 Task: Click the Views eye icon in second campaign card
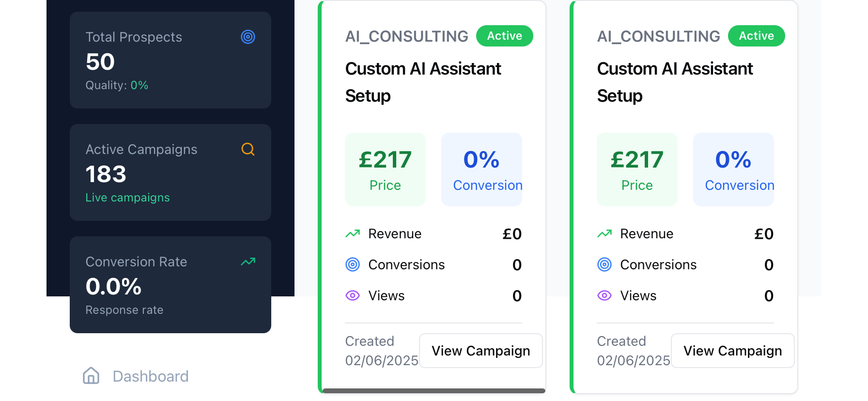pyautogui.click(x=604, y=295)
